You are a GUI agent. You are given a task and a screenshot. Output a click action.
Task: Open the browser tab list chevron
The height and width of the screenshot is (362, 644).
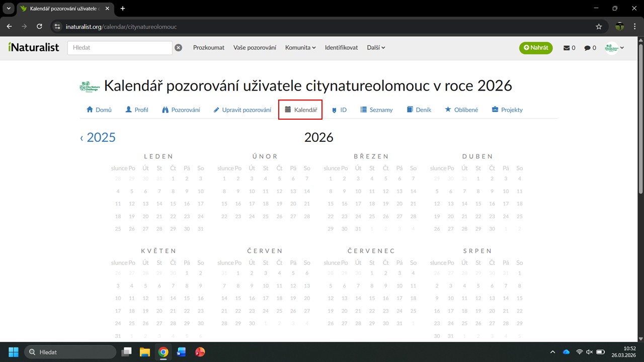coord(9,9)
